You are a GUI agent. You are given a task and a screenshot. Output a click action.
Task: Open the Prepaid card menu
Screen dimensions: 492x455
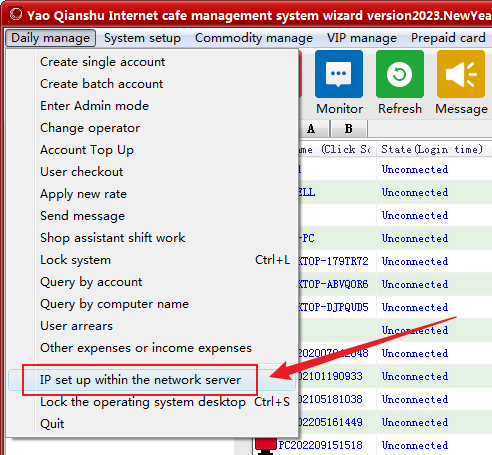(x=448, y=38)
